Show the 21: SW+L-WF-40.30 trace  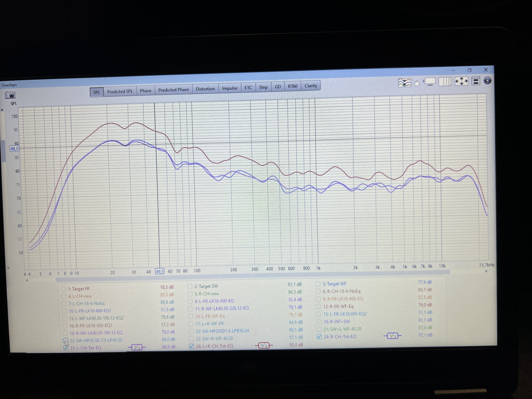319,329
